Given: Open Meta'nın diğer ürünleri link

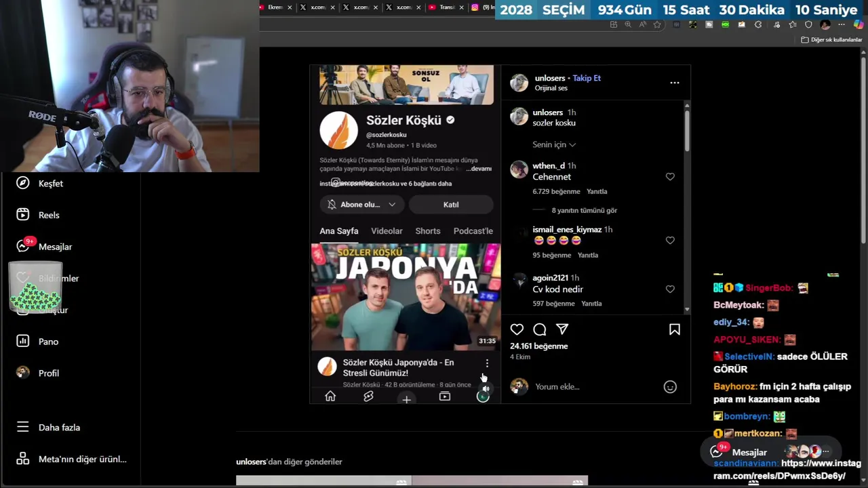Looking at the screenshot, I should click(x=71, y=459).
